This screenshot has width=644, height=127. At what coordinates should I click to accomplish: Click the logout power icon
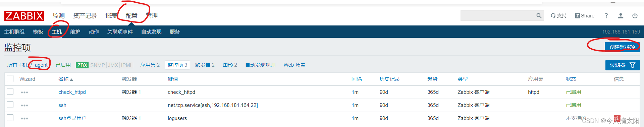pos(635,16)
